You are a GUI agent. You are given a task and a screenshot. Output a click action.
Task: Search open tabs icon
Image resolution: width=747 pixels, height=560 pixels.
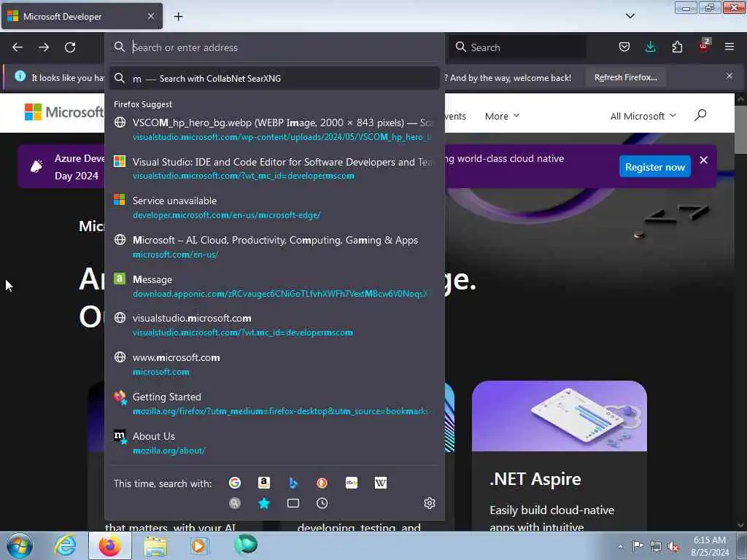293,503
